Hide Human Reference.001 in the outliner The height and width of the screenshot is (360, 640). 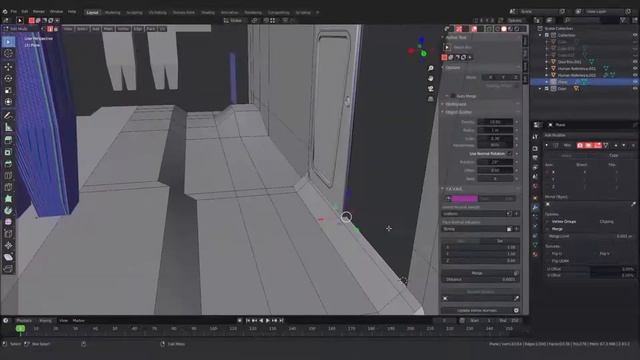coord(635,68)
